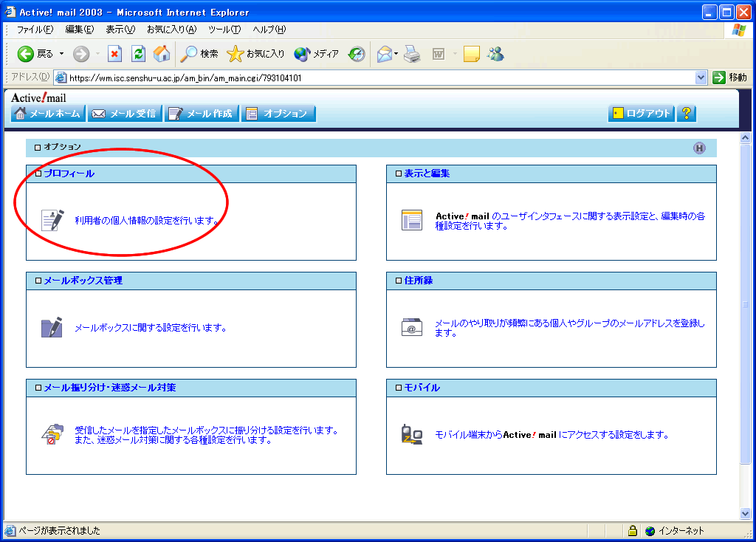Click the mail sorting spam-filter icon
Viewport: 756px width, 542px height.
(52, 434)
